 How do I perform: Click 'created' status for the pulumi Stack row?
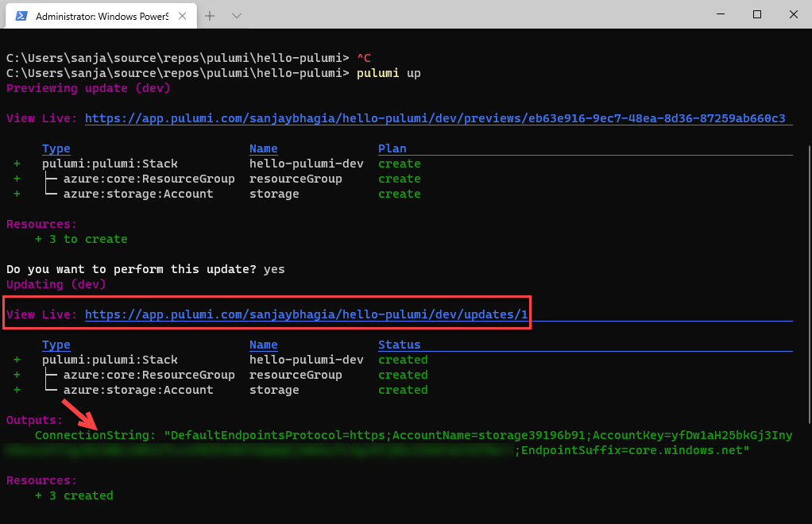pos(403,360)
